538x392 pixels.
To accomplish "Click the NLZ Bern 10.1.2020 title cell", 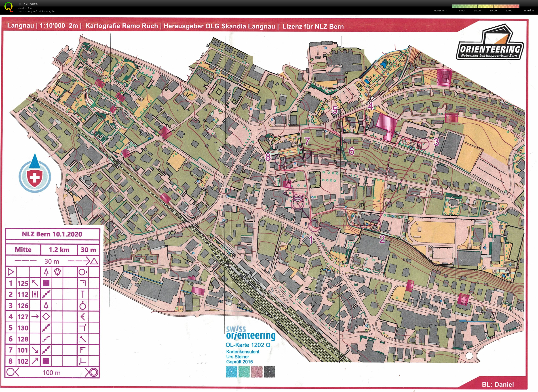I will click(x=52, y=234).
